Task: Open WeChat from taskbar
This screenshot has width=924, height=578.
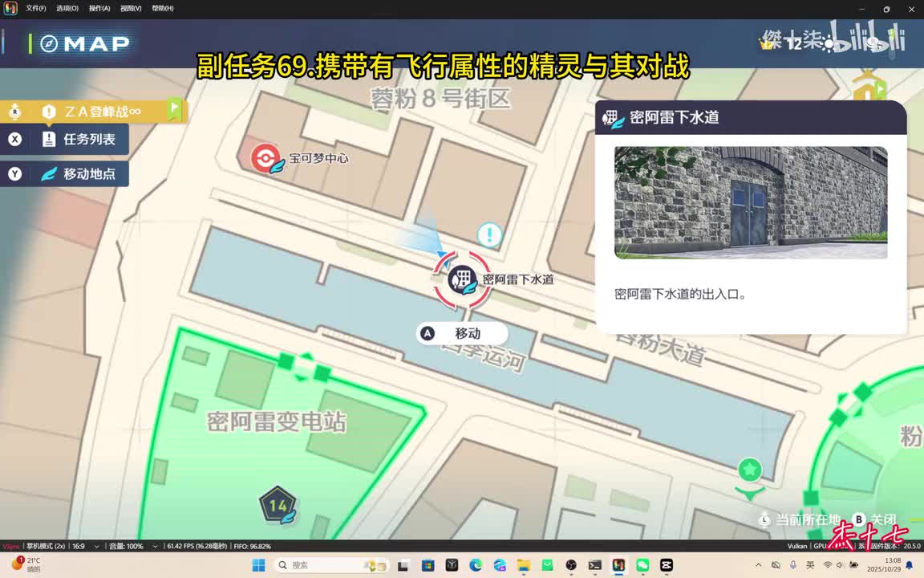Action: [x=642, y=565]
